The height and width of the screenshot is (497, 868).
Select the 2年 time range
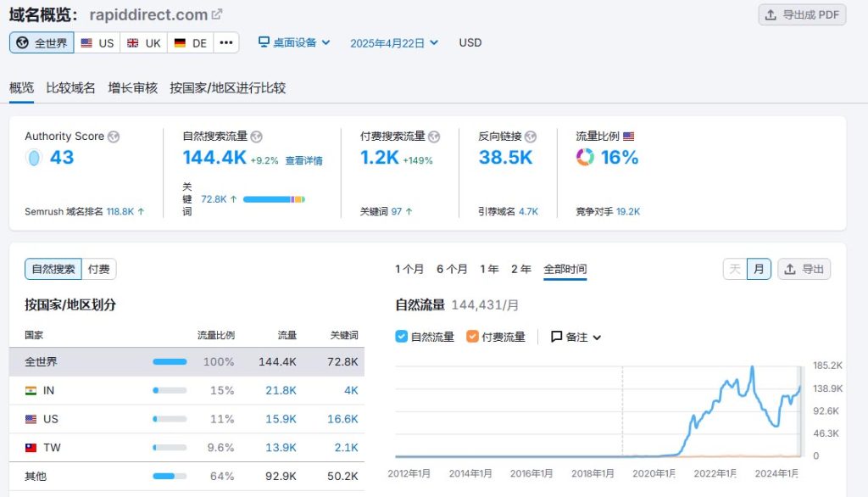(x=521, y=269)
